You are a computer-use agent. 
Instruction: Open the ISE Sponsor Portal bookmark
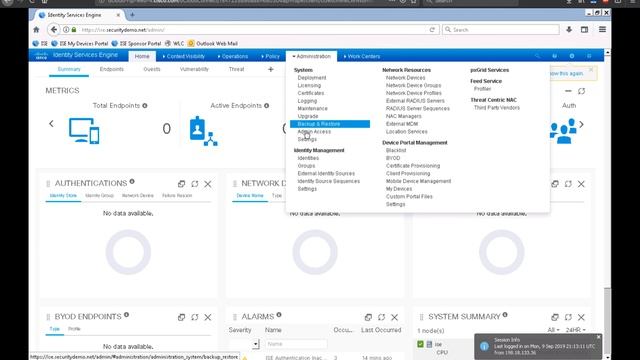point(136,43)
